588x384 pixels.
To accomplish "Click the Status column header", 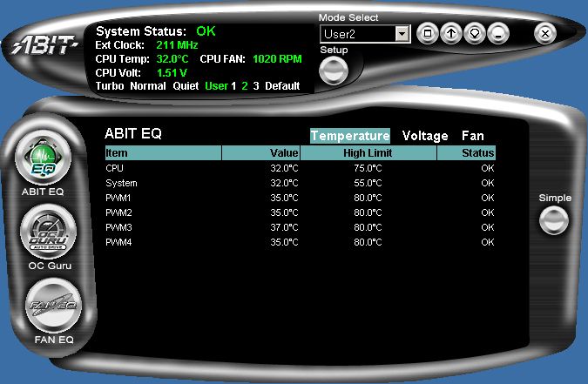I will [466, 153].
